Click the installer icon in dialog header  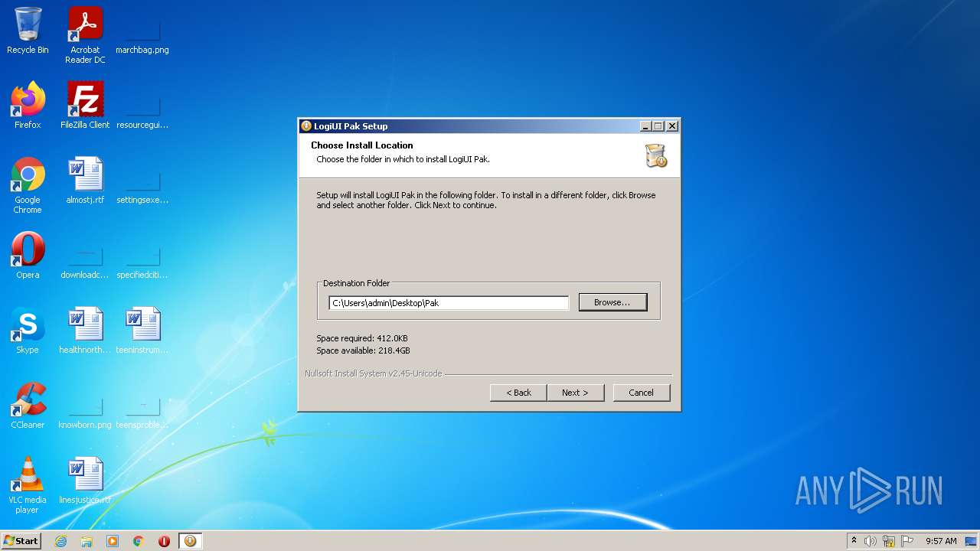point(656,155)
